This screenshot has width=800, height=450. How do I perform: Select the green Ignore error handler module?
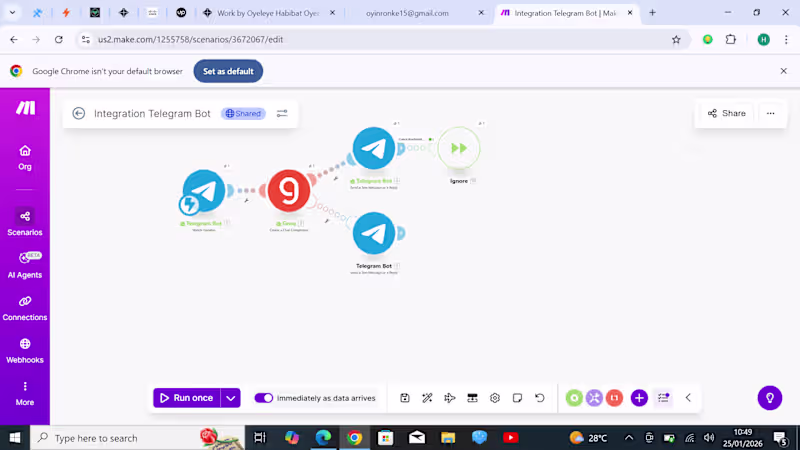pos(459,148)
